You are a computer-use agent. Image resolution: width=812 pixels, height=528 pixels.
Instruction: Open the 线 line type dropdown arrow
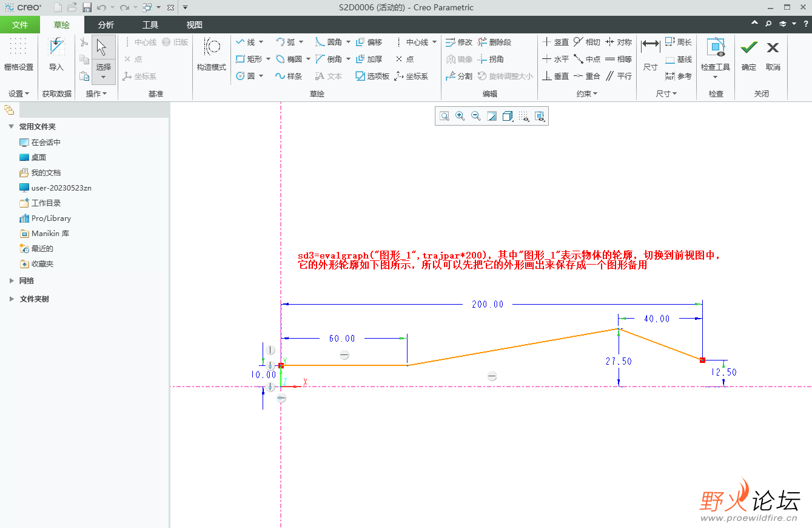(261, 42)
